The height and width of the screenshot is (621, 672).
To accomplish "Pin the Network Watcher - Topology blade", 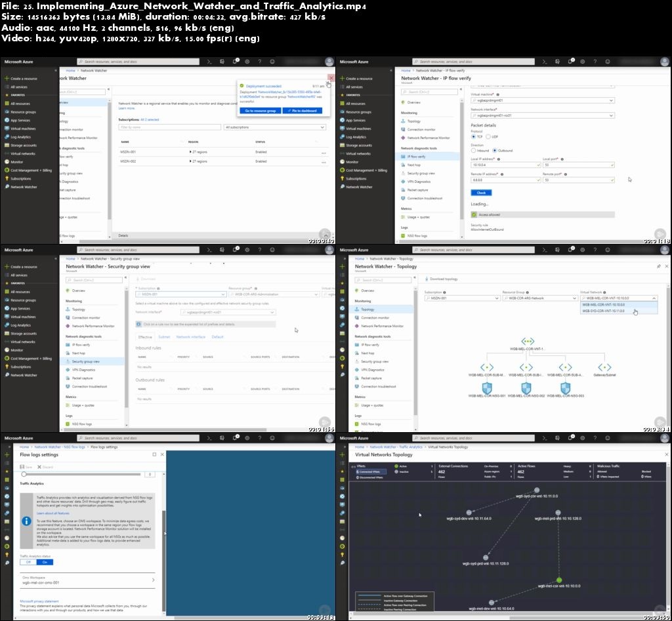I will click(659, 266).
